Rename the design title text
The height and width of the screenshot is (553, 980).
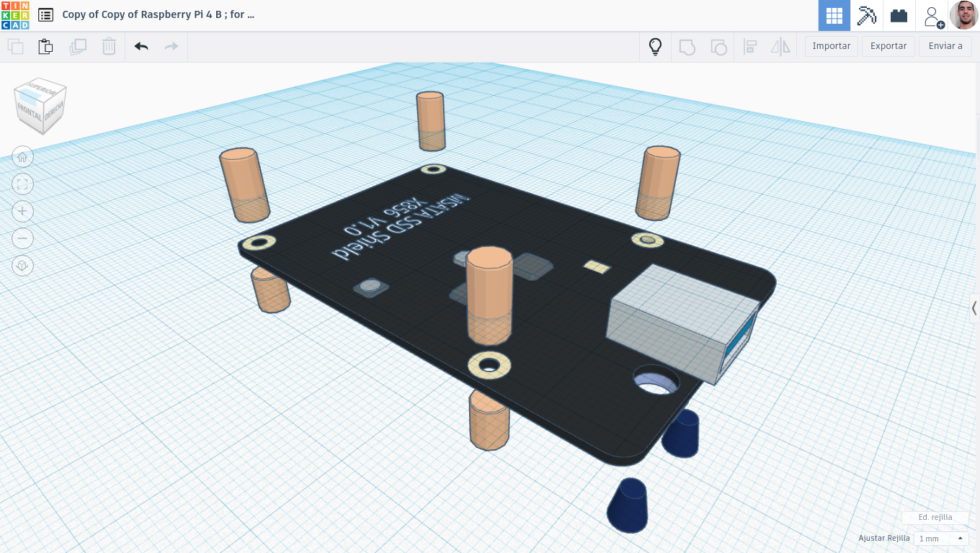(x=159, y=14)
